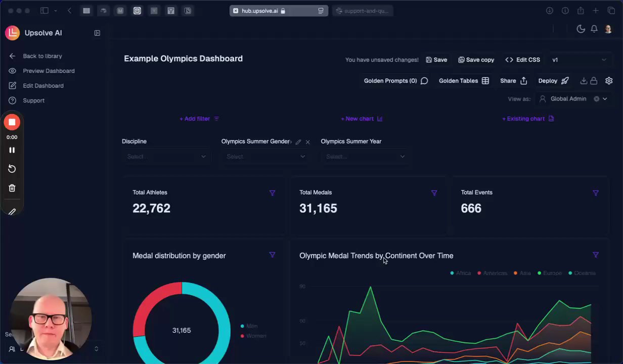
Task: Click Save copy button
Action: 476,60
